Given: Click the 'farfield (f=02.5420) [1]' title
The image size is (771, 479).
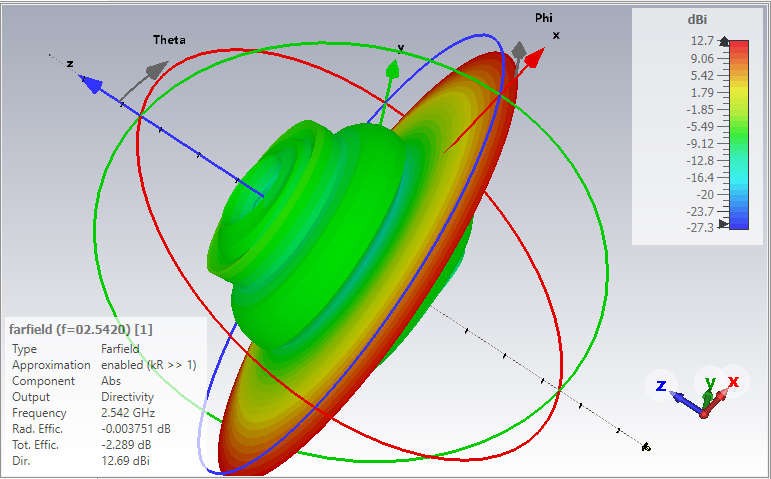Looking at the screenshot, I should (81, 329).
